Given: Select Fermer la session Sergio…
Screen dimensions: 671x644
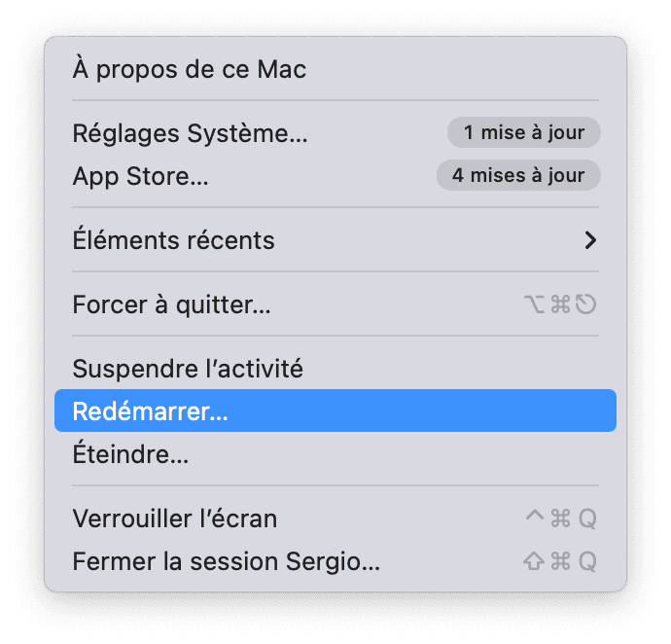Looking at the screenshot, I should [x=226, y=561].
